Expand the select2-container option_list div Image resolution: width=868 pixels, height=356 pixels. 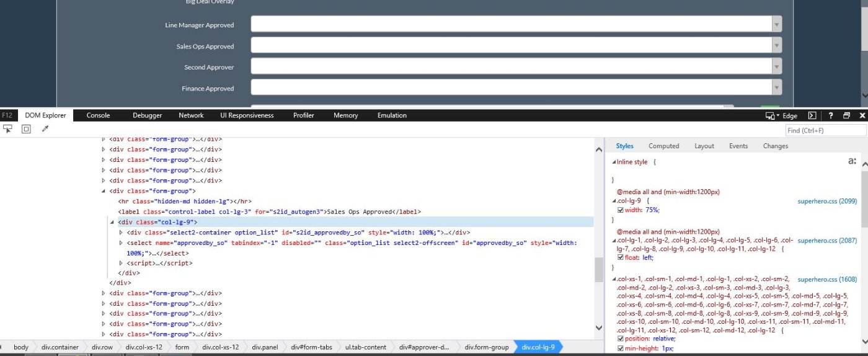coord(121,233)
